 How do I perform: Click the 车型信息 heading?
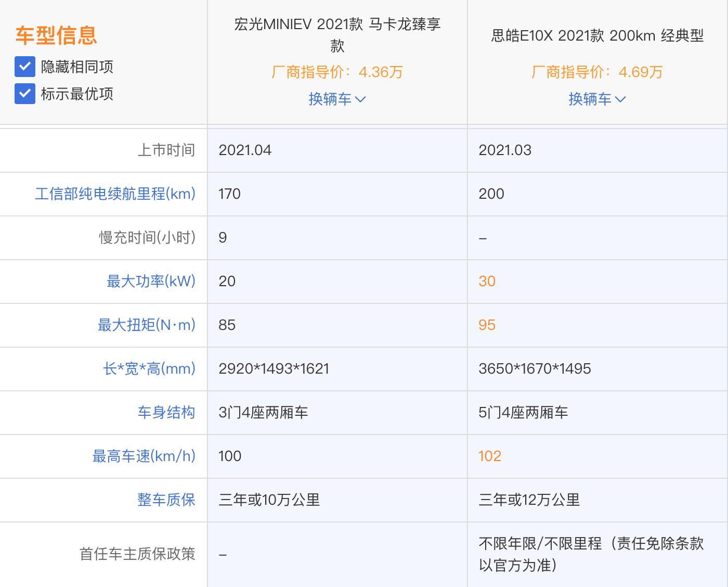[x=56, y=35]
